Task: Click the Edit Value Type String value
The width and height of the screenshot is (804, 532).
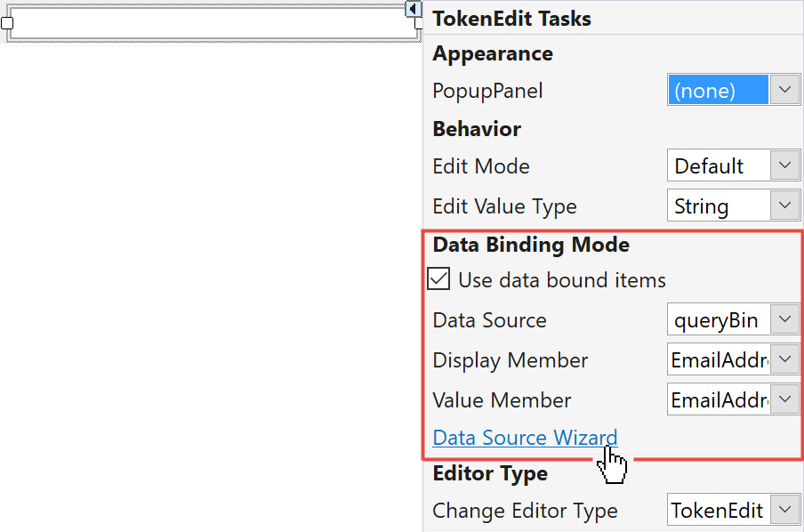Action: pos(717,206)
